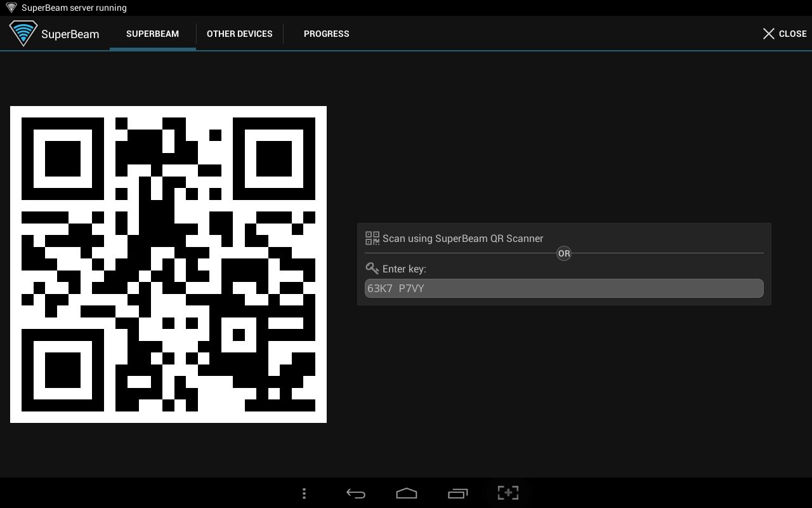Select the 'Scan using SuperBeam QR Scanner' label
This screenshot has width=812, height=508.
[x=462, y=239]
